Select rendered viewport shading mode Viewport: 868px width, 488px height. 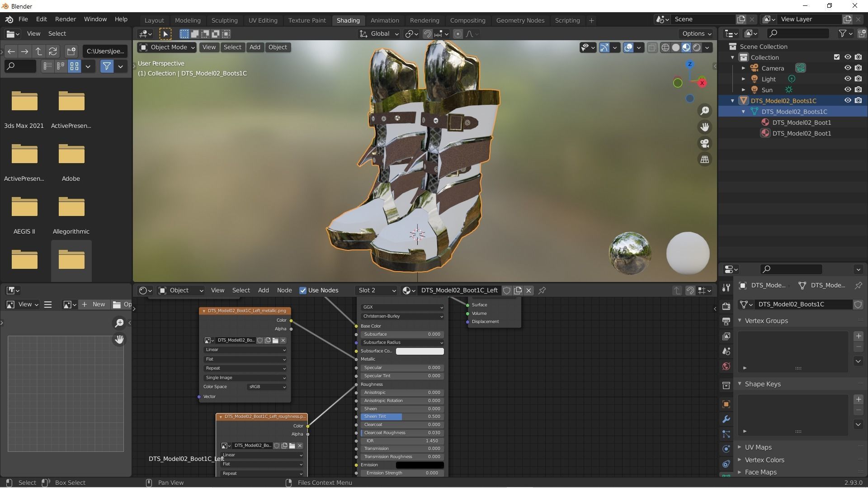[x=697, y=47]
